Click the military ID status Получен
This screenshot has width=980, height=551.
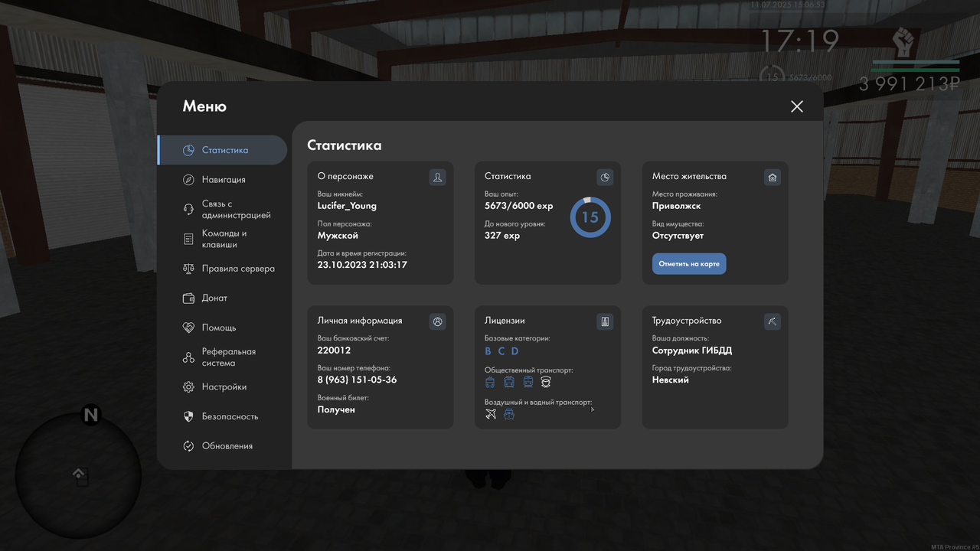(x=336, y=409)
